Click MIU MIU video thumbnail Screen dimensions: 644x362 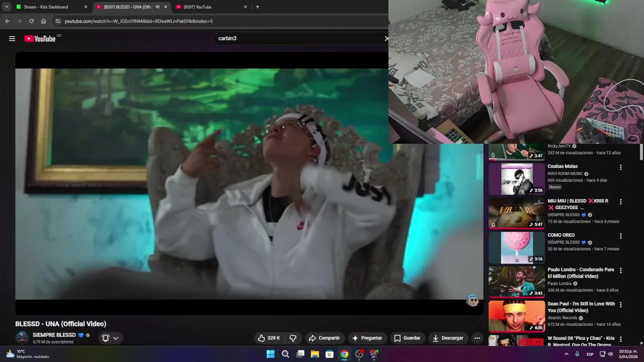(x=516, y=213)
